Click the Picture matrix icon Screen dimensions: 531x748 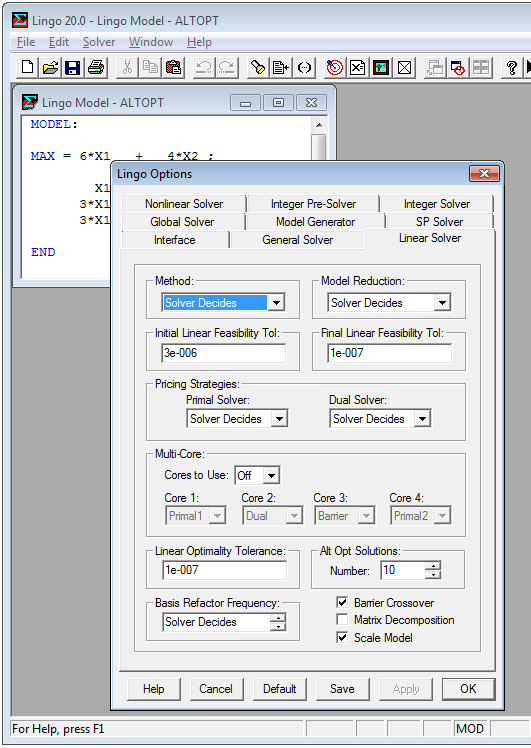(x=380, y=67)
